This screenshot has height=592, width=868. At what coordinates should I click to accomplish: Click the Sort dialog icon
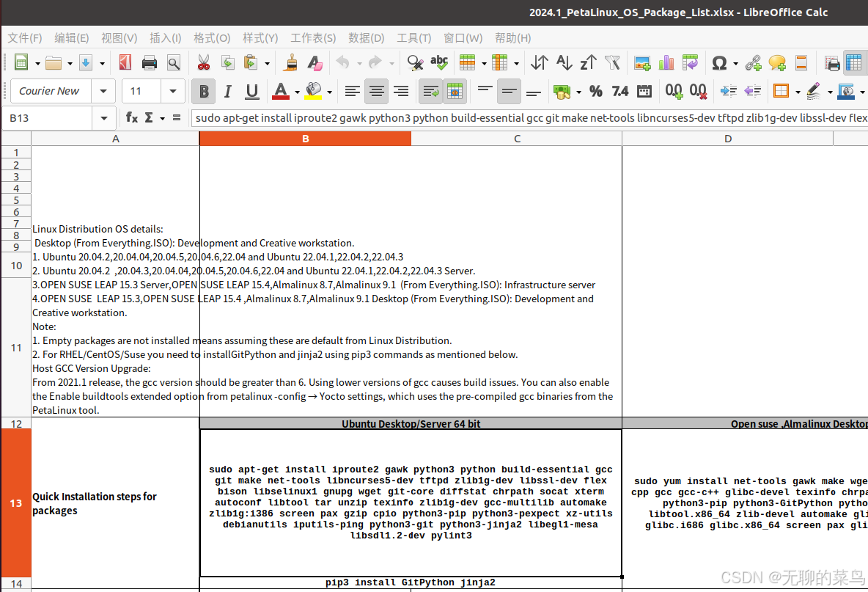[x=539, y=62]
